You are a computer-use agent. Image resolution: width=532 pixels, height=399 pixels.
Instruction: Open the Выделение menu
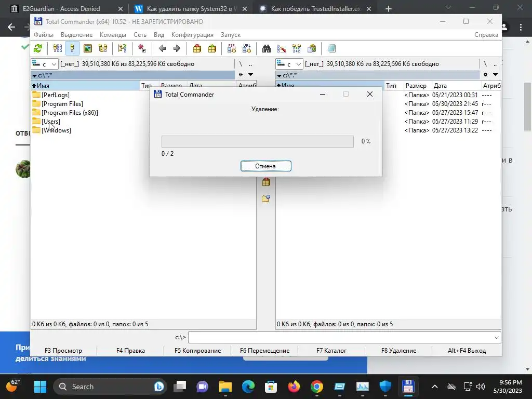(x=77, y=35)
